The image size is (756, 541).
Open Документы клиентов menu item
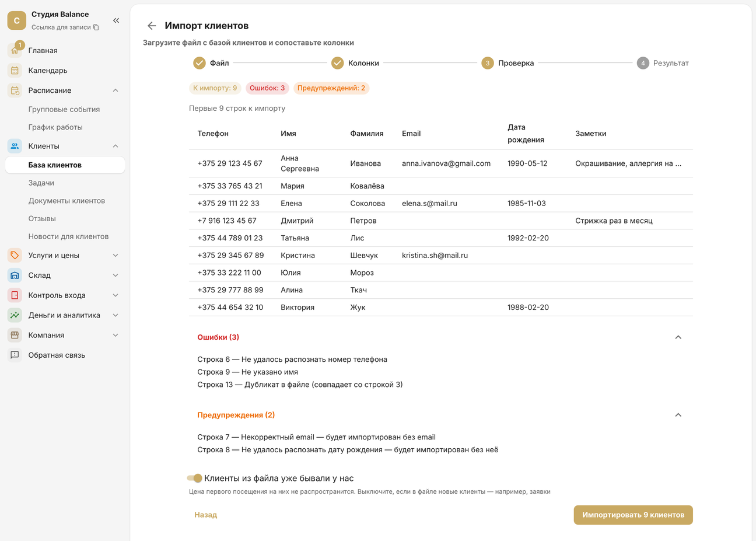pyautogui.click(x=66, y=201)
